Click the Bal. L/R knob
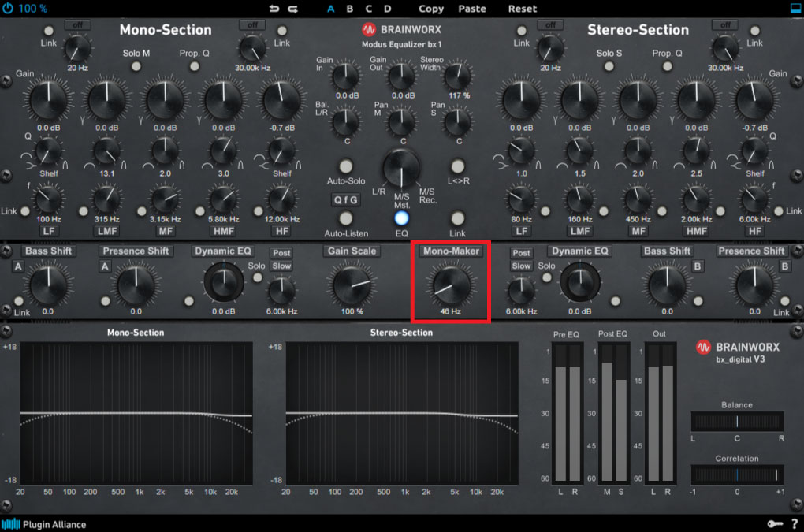Image resolution: width=804 pixels, height=532 pixels. 346,121
